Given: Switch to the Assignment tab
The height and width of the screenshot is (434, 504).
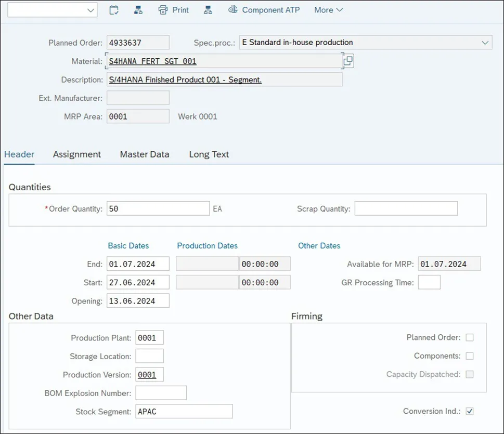Looking at the screenshot, I should (77, 154).
